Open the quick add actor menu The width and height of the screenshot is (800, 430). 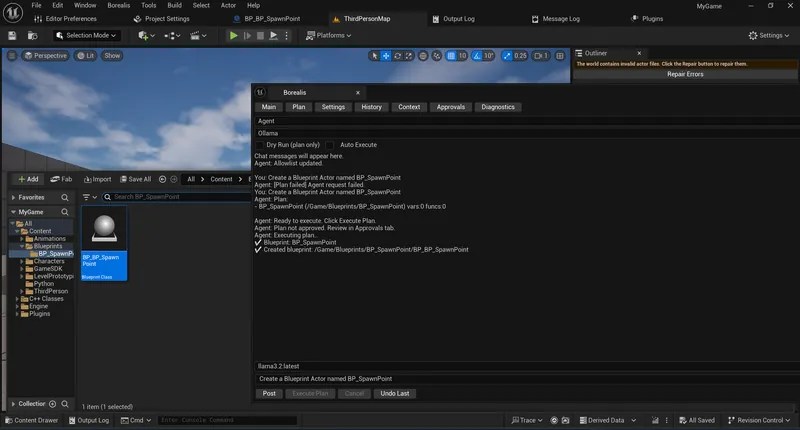click(146, 36)
